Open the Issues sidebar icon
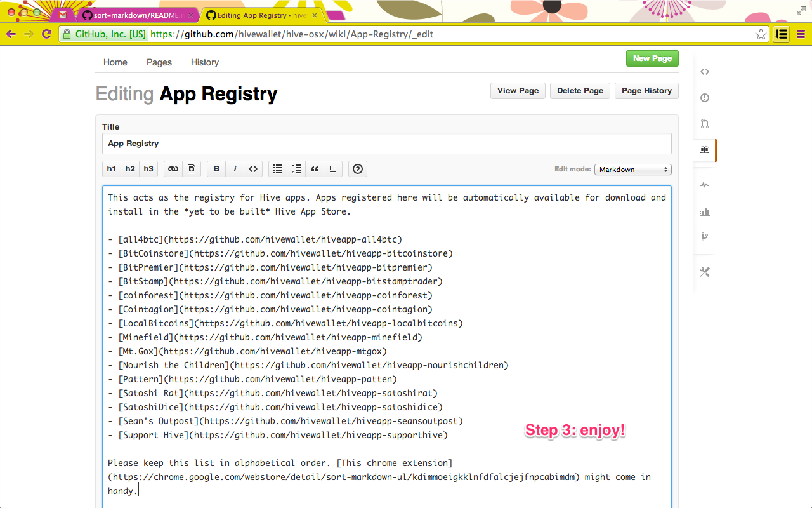 pos(705,98)
